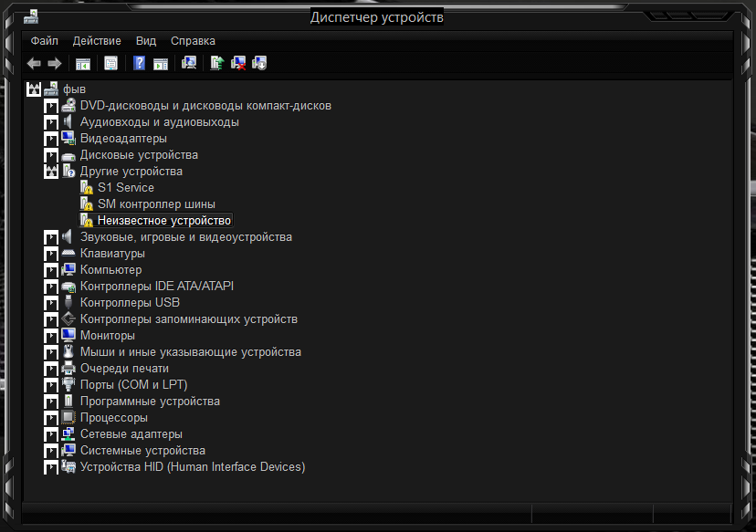Image resolution: width=756 pixels, height=532 pixels.
Task: Open the Вид menu
Action: coord(146,41)
